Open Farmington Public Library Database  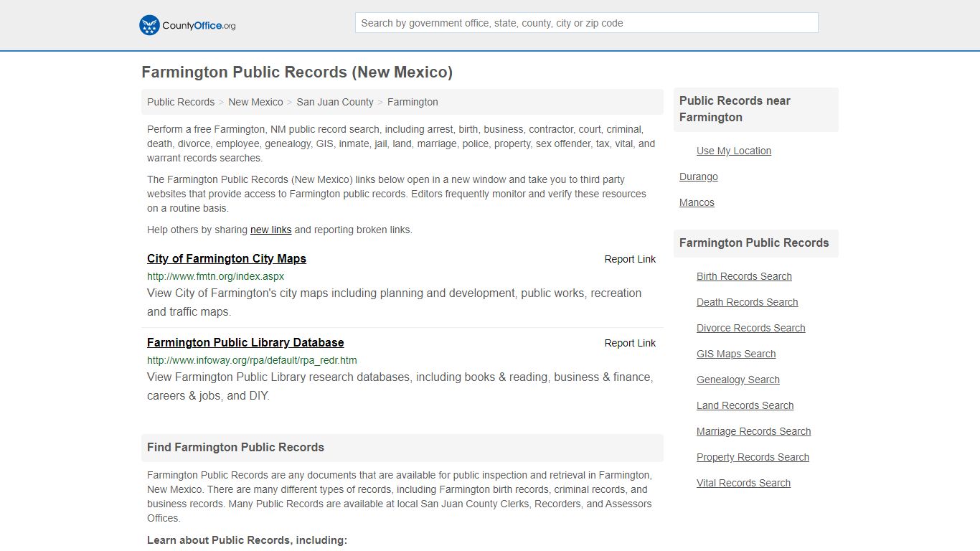coord(245,342)
